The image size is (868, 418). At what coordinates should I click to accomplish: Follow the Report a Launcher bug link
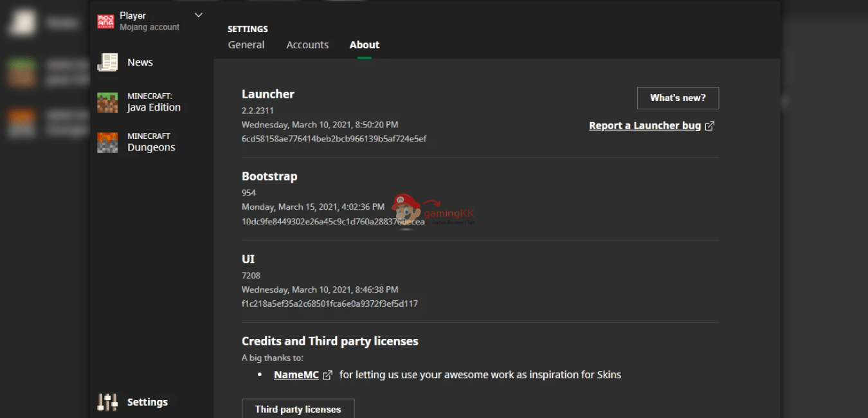click(644, 126)
